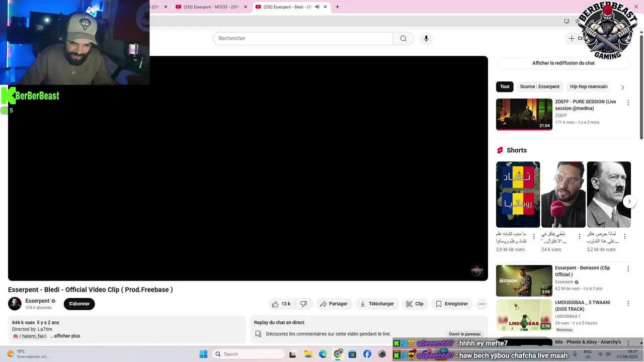This screenshot has height=362, width=644.
Task: Launch Microsoft Edge from the taskbar
Action: [x=323, y=354]
